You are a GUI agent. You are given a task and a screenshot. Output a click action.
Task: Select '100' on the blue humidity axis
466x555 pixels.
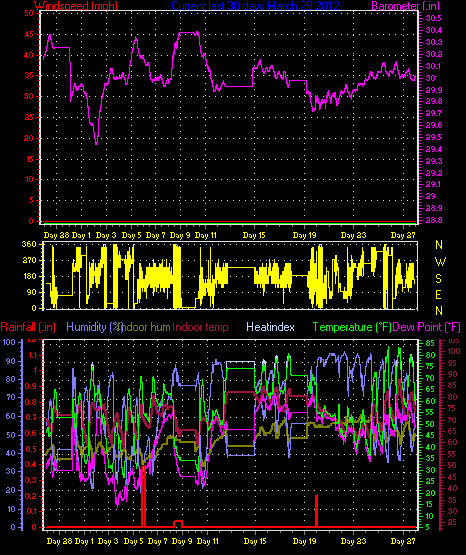[9, 342]
